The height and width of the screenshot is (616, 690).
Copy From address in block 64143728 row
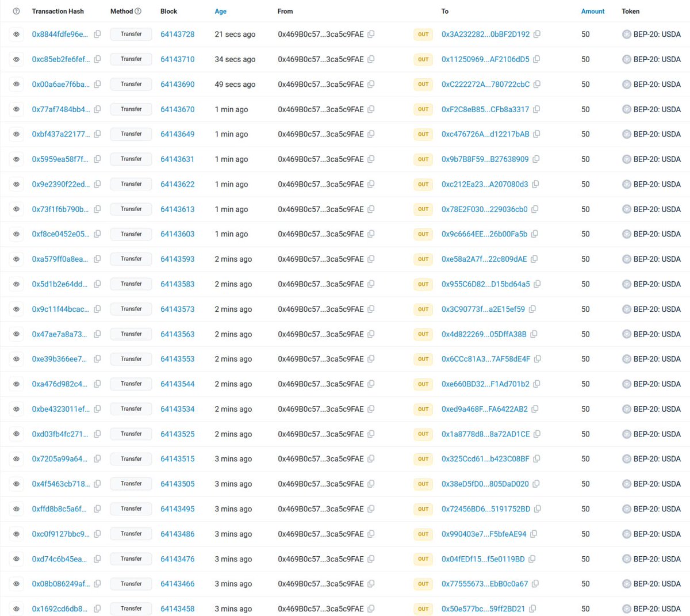[x=371, y=35]
